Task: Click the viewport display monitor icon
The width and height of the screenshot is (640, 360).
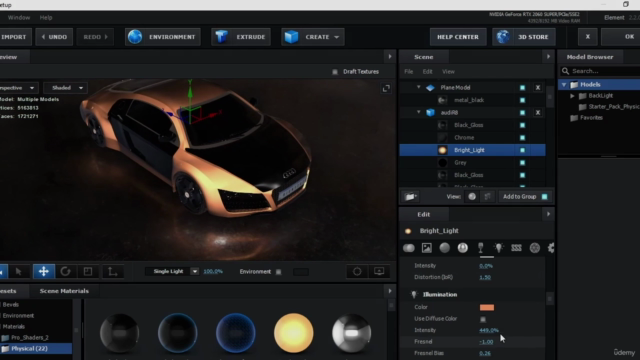Action: (379, 271)
